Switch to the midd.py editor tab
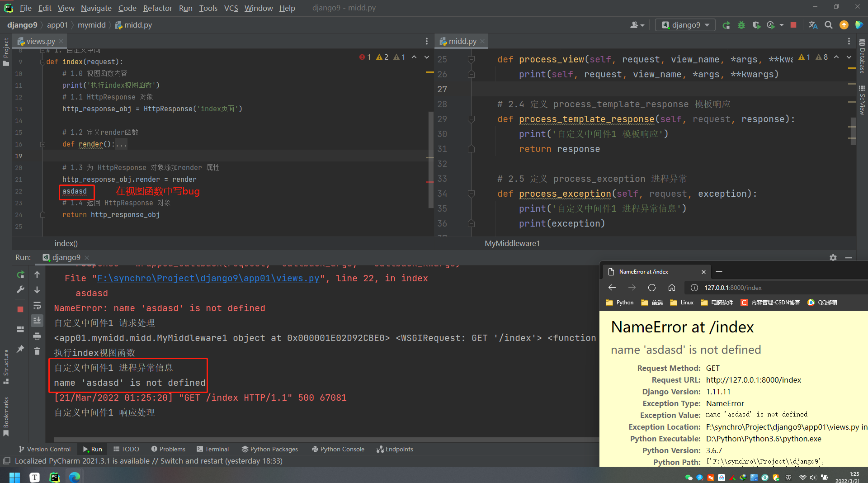Screen dimensions: 868x483 click(x=462, y=41)
